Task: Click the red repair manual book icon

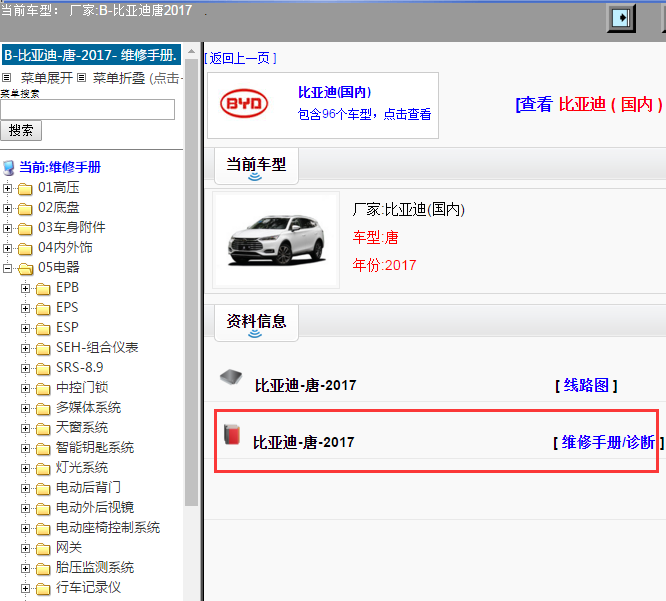Action: (x=232, y=435)
